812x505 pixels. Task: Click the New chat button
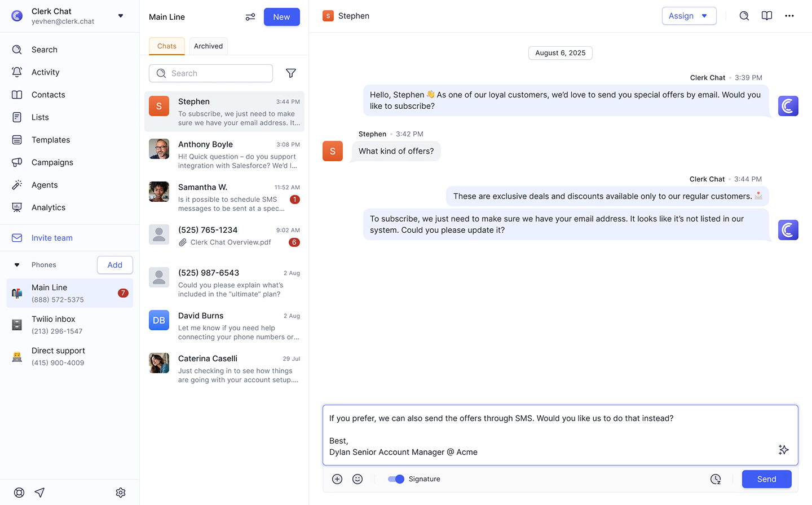[x=281, y=17]
